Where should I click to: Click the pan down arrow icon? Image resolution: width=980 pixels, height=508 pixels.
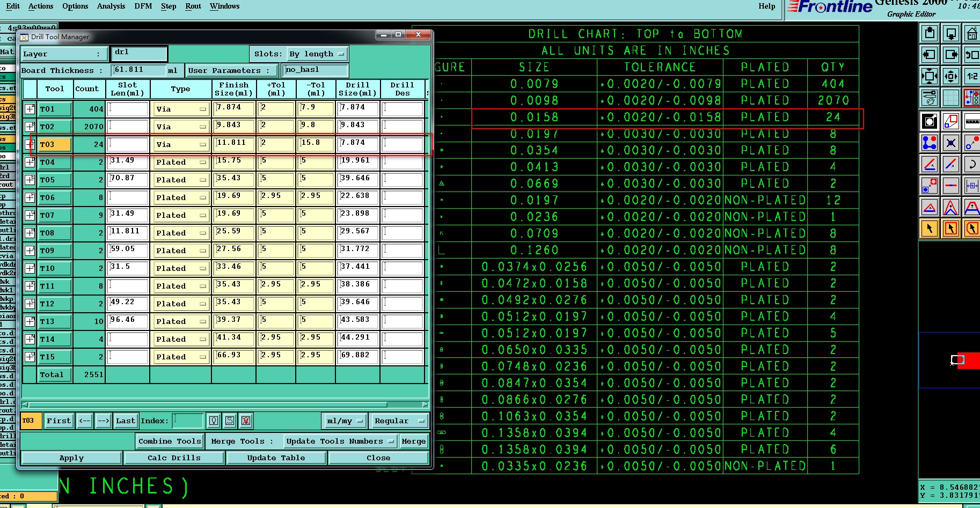coord(950,34)
